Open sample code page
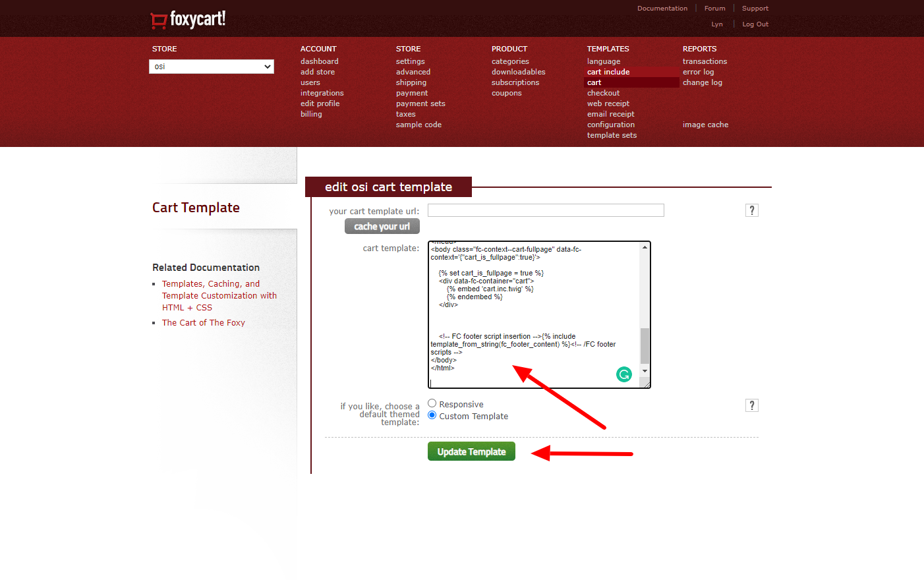The height and width of the screenshot is (580, 924). tap(419, 125)
